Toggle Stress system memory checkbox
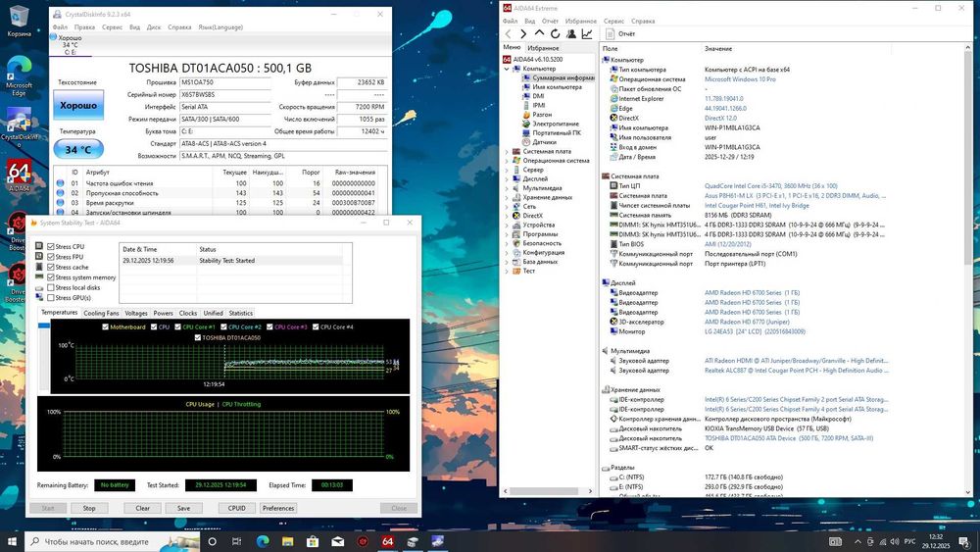Screen dimensions: 980x552 tap(51, 276)
